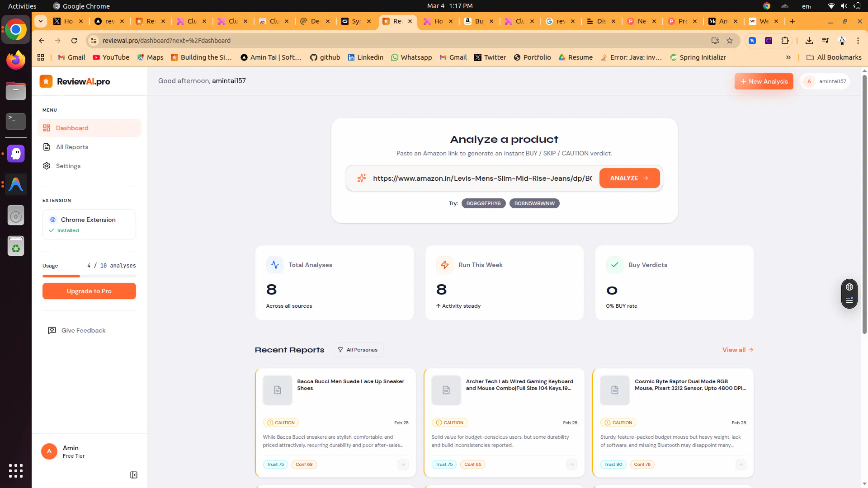Open Trash from the dock
The width and height of the screenshot is (868, 488).
coord(16,246)
